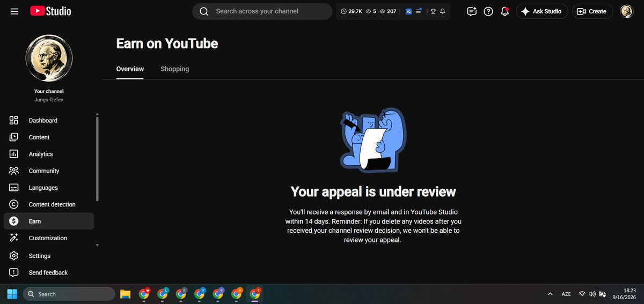This screenshot has width=644, height=304.
Task: Click the Earn on YouTube heading
Action: [167, 43]
